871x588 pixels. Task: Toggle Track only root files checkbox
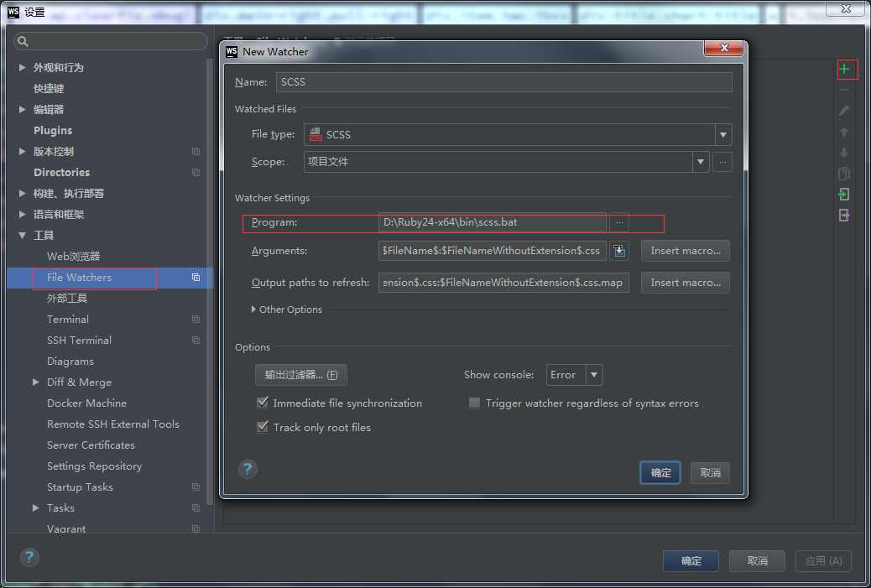[x=262, y=427]
